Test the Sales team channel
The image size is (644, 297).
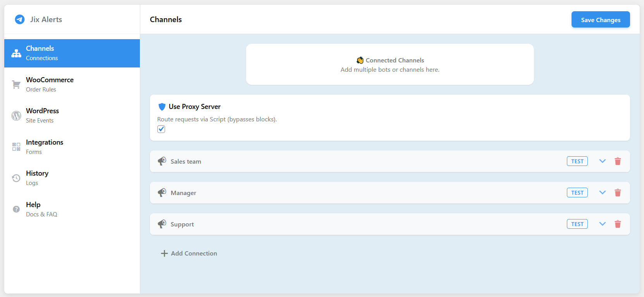[577, 161]
